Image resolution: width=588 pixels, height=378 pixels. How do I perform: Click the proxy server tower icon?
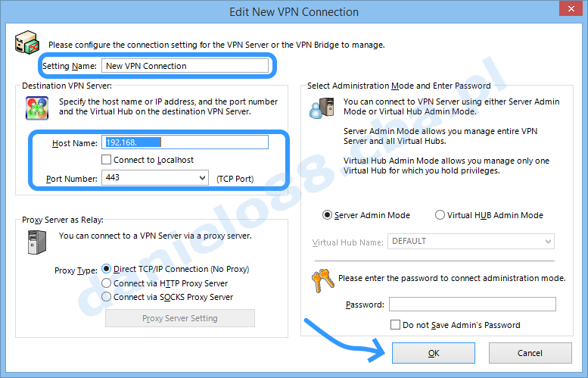tap(37, 242)
